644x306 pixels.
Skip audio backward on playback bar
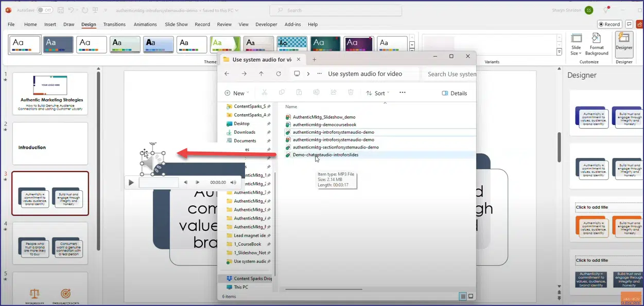185,182
